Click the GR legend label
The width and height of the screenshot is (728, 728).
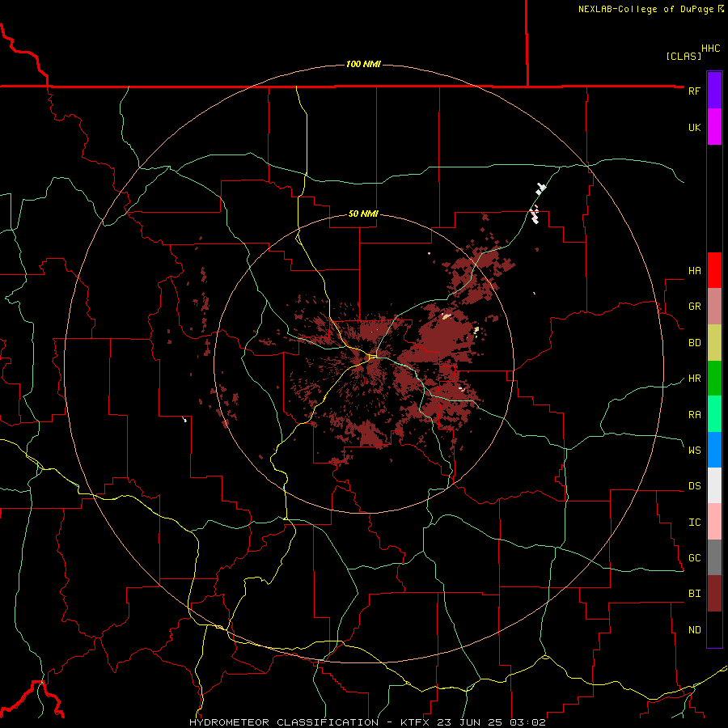(694, 307)
